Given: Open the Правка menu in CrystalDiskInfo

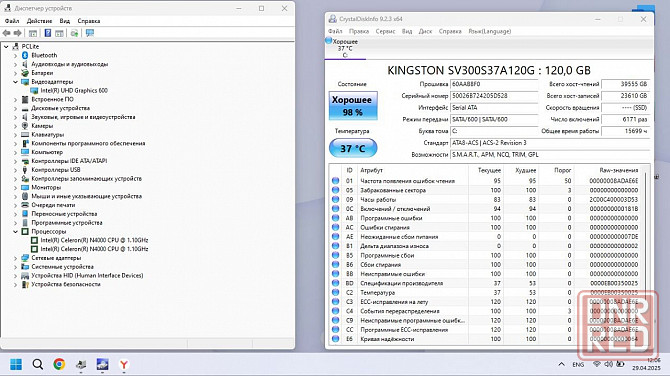Looking at the screenshot, I should click(359, 31).
